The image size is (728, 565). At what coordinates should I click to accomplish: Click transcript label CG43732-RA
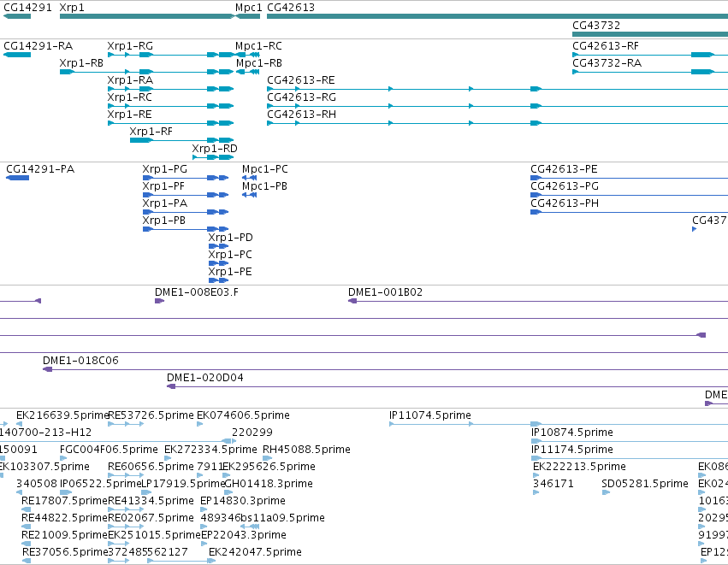[x=607, y=63]
